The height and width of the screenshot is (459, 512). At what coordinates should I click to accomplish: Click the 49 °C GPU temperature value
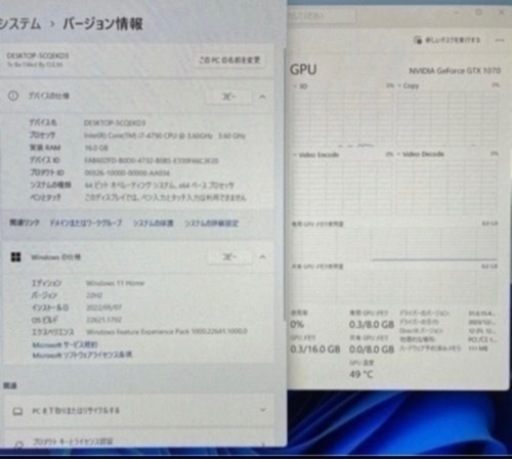(x=361, y=374)
